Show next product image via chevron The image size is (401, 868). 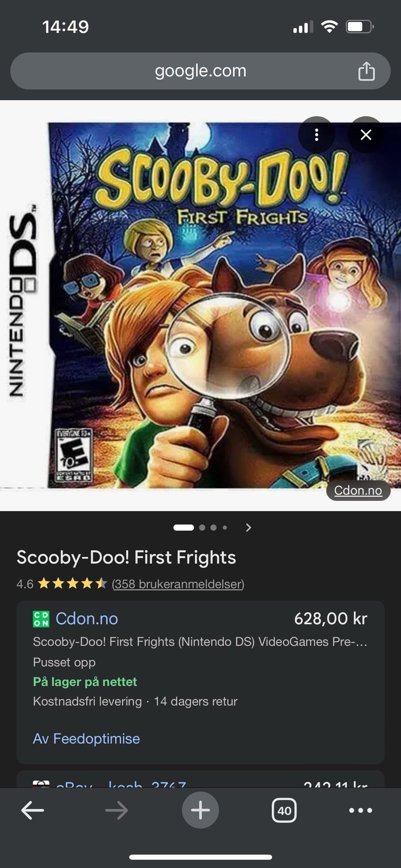[249, 528]
